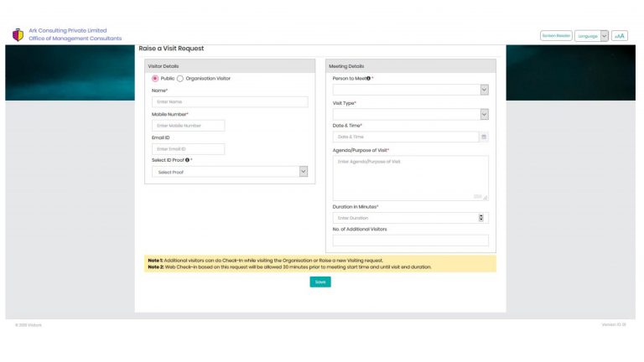
Task: Click the textarea resize handle in Agenda box
Action: pyautogui.click(x=485, y=198)
